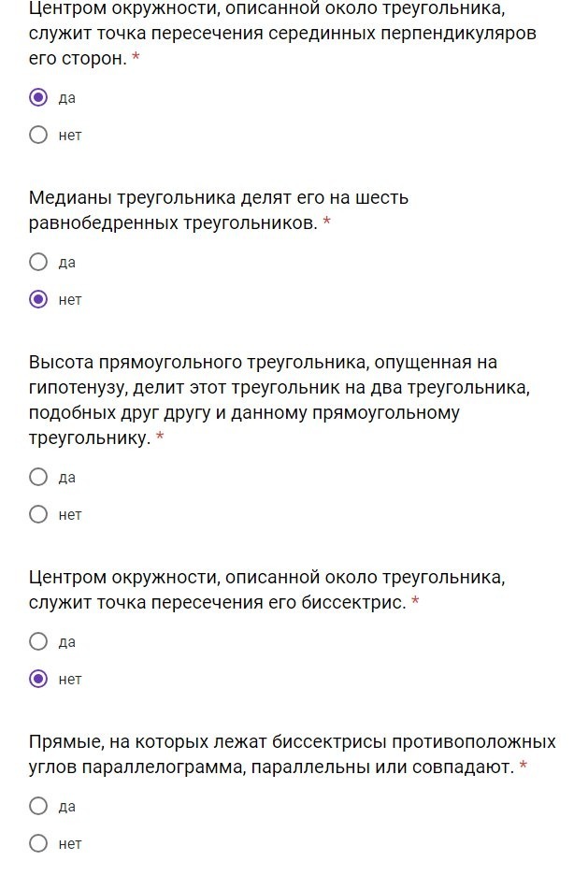The image size is (588, 875).
Task: Click selected 'нет' radio for пересечения биссектрис
Action: (x=38, y=679)
